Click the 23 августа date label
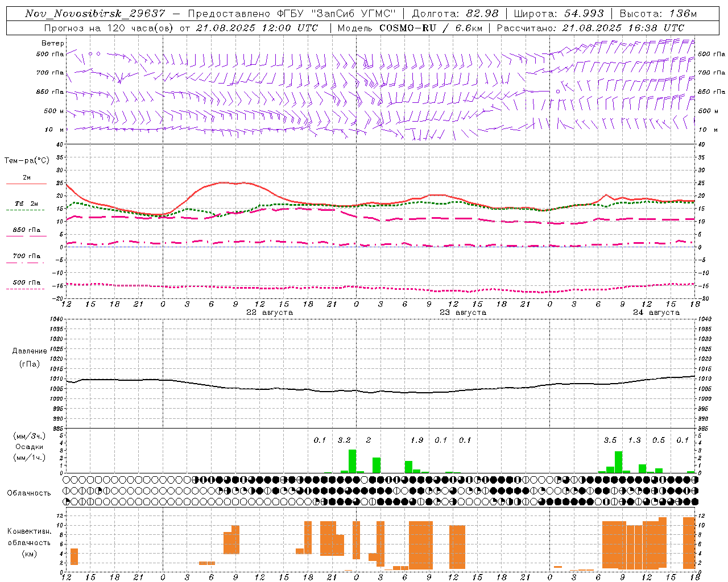This screenshot has height=582, width=728. (462, 313)
